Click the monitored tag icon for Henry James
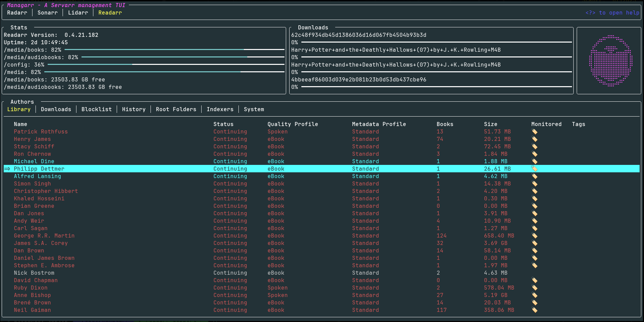 click(x=534, y=139)
